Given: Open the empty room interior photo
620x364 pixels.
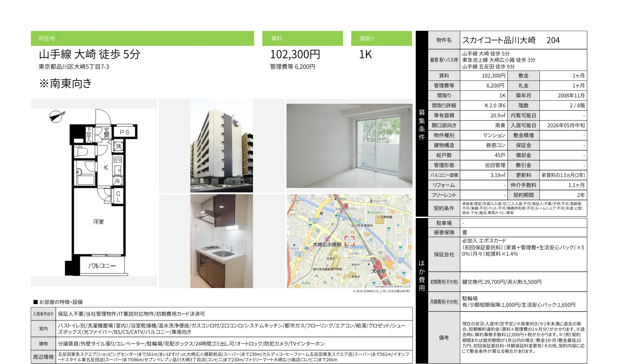Looking at the screenshot, I should point(349,146).
